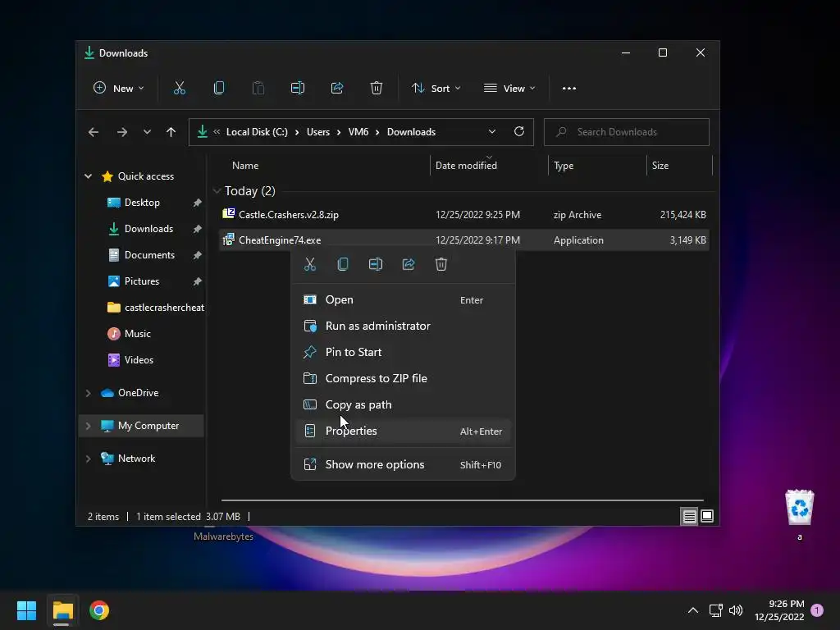Open Documents in Quick access
840x630 pixels.
149,255
